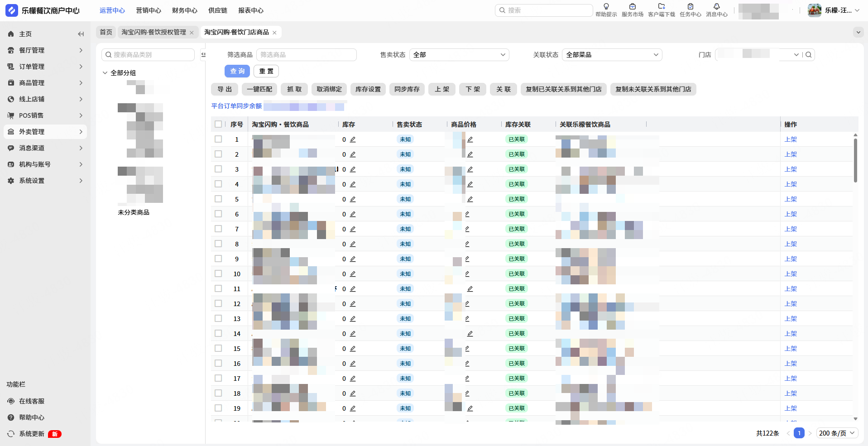The width and height of the screenshot is (868, 446).
Task: Focus the 筛选商品 filter input
Action: (x=307, y=55)
